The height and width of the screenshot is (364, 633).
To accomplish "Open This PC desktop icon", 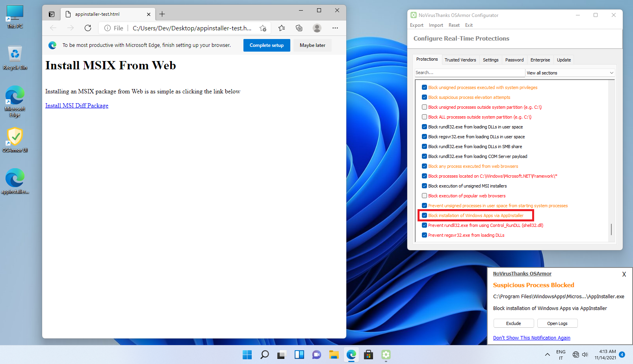I will (15, 17).
